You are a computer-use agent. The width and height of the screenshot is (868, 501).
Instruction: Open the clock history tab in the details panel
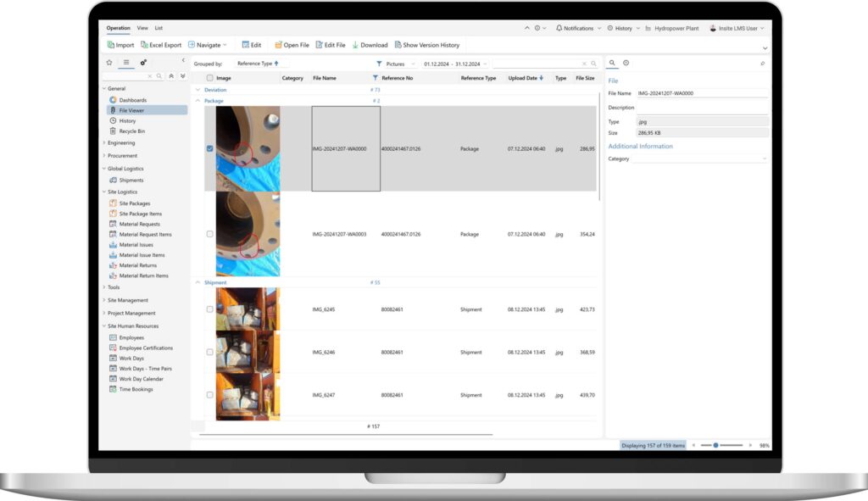pyautogui.click(x=626, y=63)
